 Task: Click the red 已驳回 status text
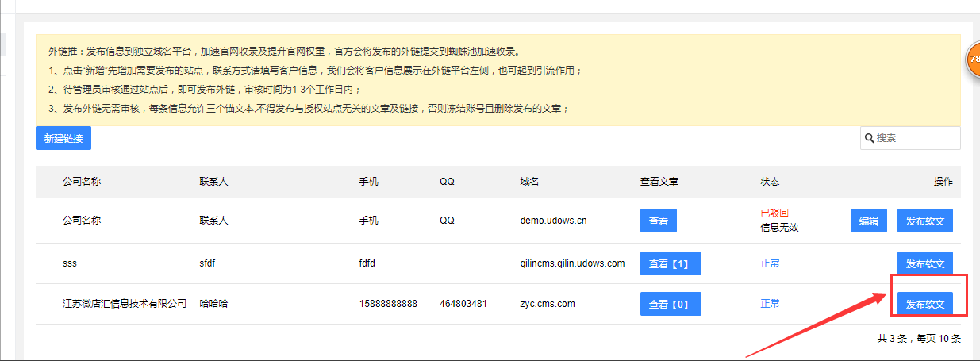[x=774, y=213]
